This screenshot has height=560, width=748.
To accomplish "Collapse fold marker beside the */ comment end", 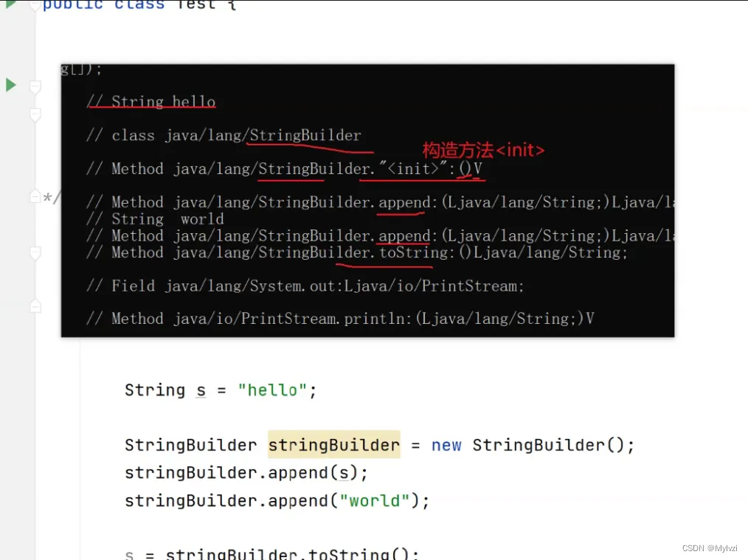I will tap(35, 196).
